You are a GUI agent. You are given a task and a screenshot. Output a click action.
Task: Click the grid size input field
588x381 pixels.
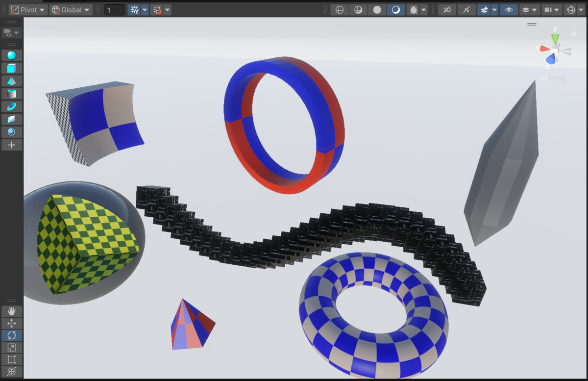tap(114, 9)
